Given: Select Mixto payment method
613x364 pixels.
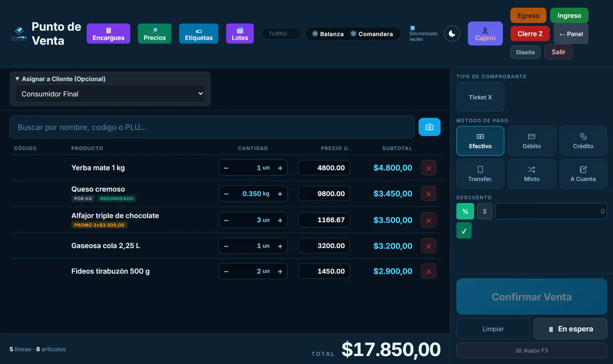Looking at the screenshot, I should coord(532,174).
